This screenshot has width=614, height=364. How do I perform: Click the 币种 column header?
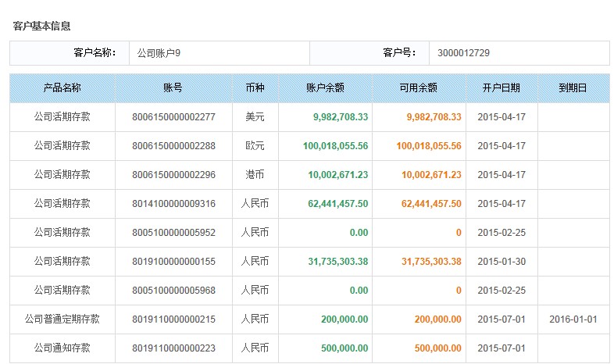point(255,87)
